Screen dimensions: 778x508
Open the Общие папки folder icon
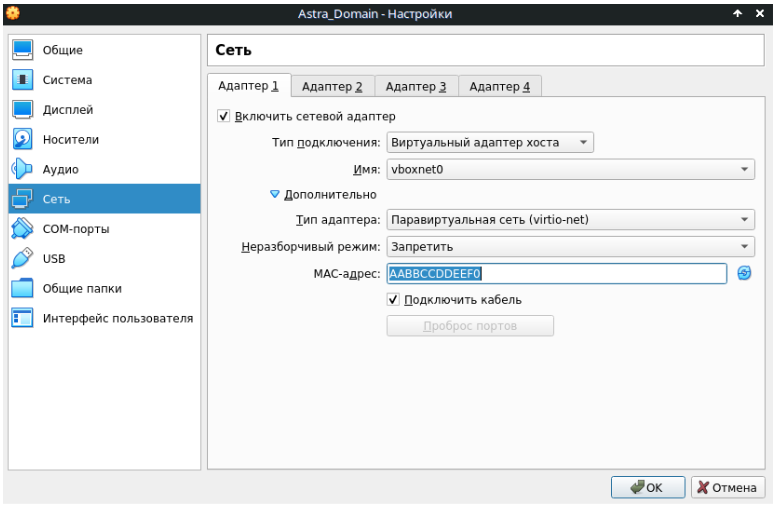pyautogui.click(x=23, y=289)
